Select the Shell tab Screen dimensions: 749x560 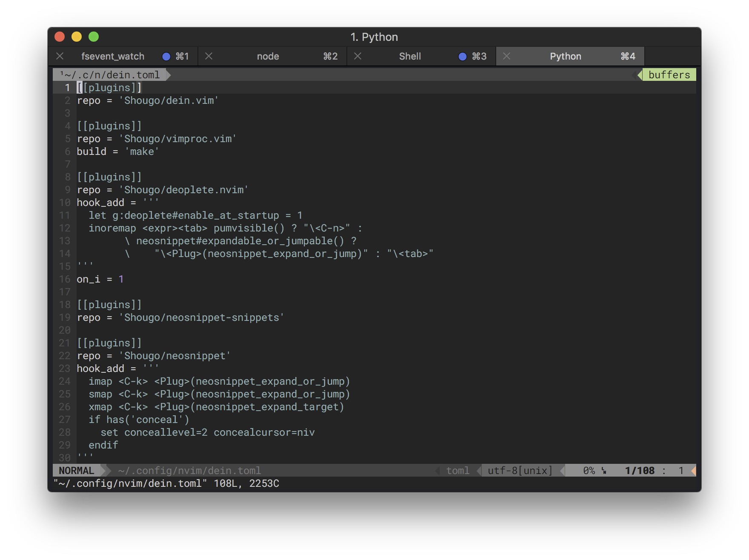tap(410, 56)
